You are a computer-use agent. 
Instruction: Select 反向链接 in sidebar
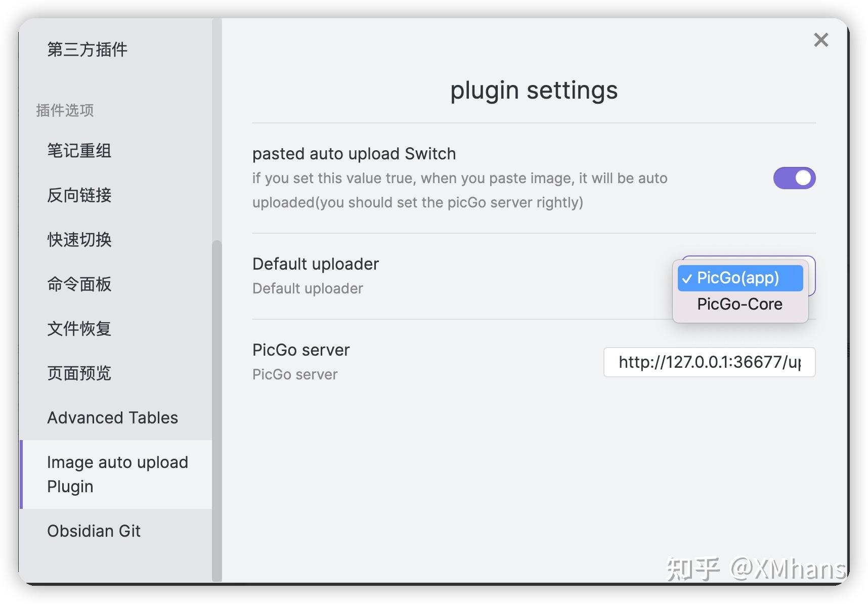pyautogui.click(x=79, y=195)
